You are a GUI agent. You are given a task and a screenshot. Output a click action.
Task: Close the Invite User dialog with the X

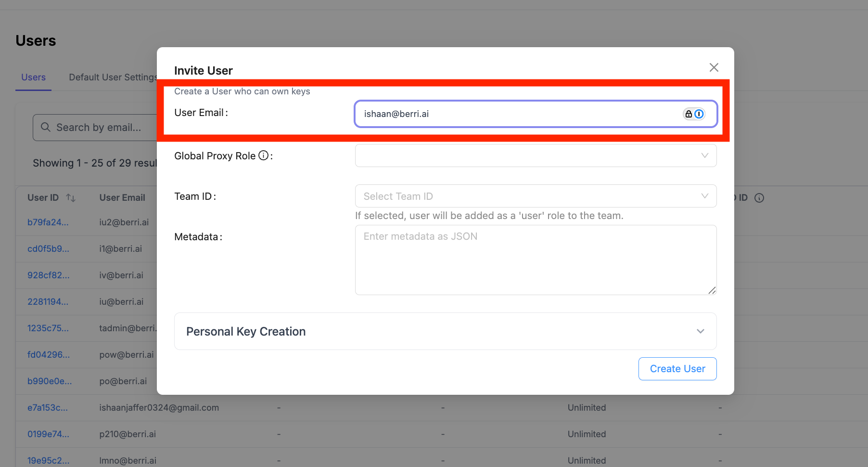pos(714,67)
